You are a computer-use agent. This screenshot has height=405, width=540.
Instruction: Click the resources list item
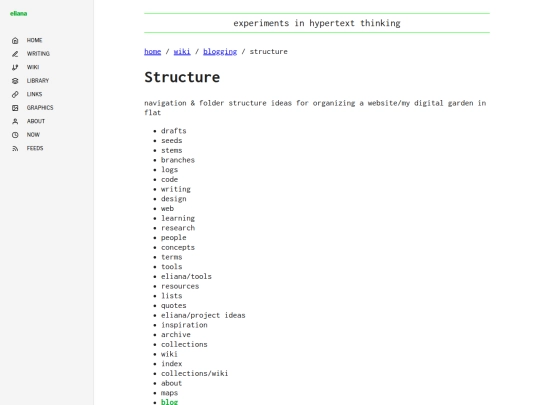[180, 286]
